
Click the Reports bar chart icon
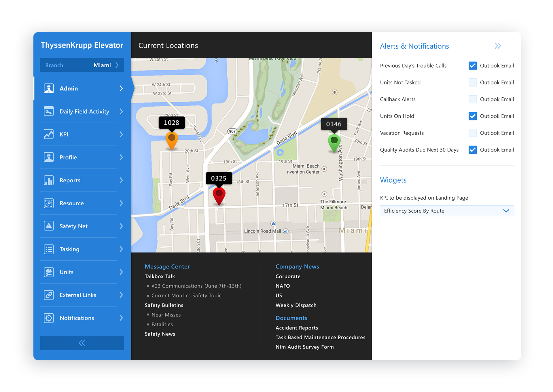pos(49,180)
